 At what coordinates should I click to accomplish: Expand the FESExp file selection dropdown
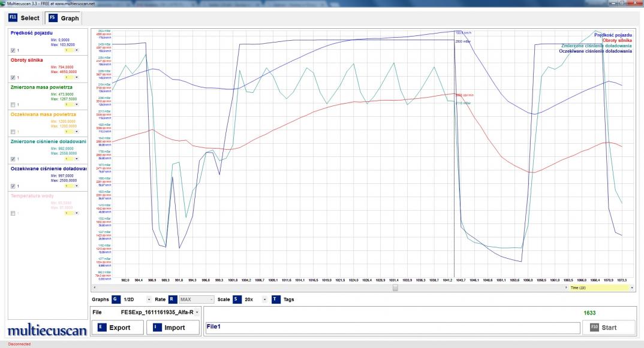pos(196,313)
